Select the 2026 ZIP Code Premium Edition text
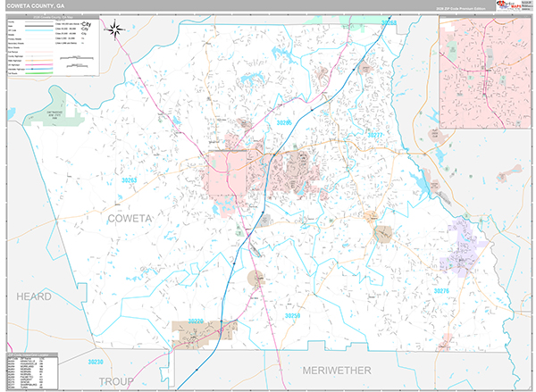Image resolution: width=536 pixels, height=392 pixels. pos(460,9)
